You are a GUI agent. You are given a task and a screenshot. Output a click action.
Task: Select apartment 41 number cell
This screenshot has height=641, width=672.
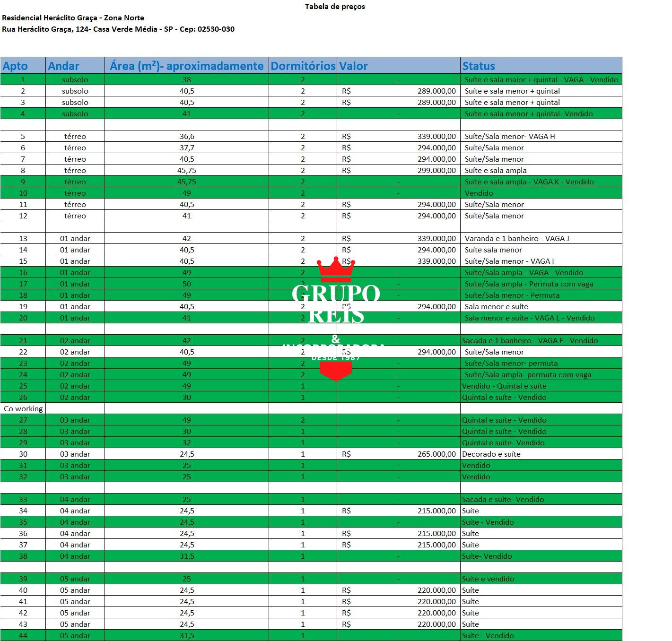(23, 602)
